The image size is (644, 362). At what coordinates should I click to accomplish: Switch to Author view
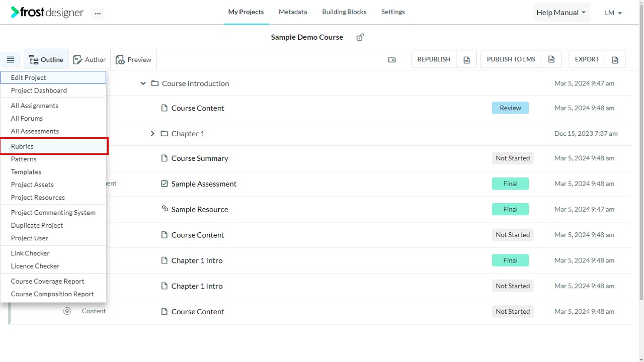(x=90, y=60)
